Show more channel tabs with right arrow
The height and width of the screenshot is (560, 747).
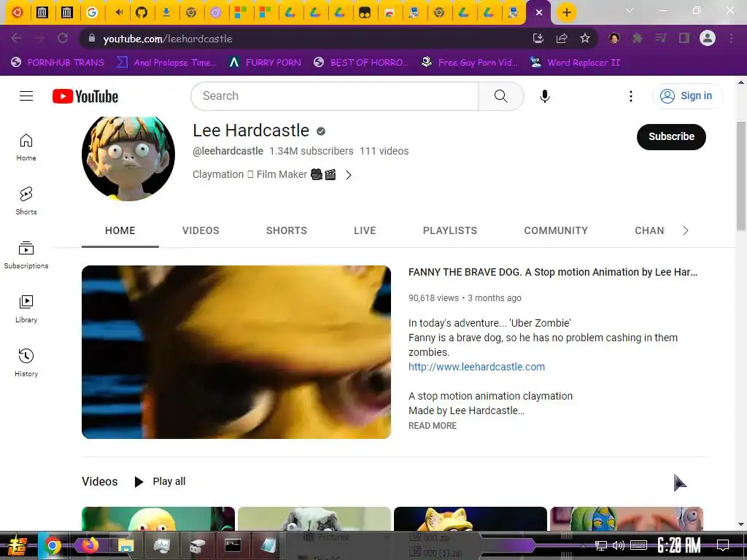click(x=686, y=230)
